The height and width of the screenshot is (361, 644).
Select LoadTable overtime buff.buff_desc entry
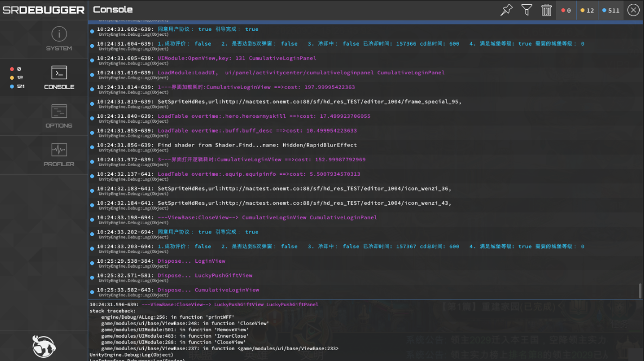tap(365, 132)
